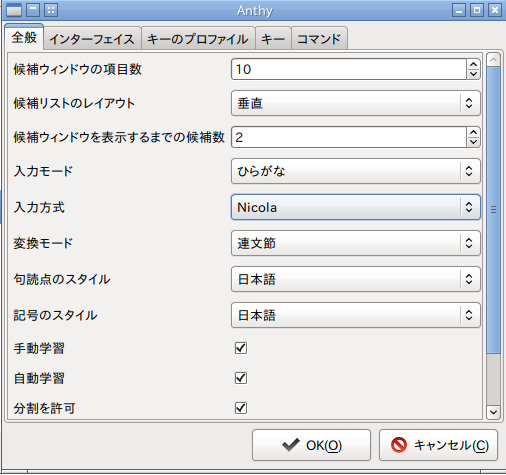This screenshot has height=475, width=506.
Task: Maximize the Anthy window
Action: tap(477, 10)
